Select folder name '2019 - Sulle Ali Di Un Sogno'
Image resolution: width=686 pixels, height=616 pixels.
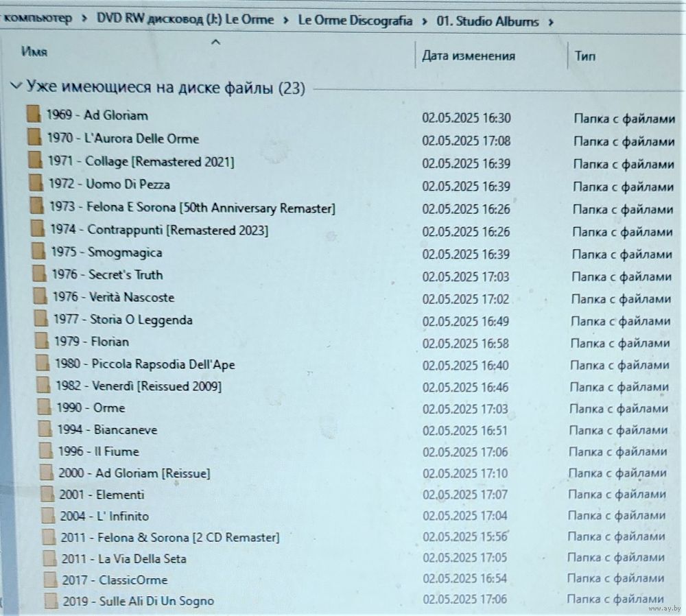(139, 601)
